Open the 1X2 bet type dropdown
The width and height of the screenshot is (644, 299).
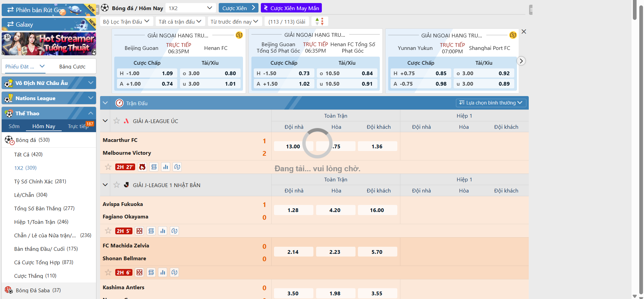(190, 8)
